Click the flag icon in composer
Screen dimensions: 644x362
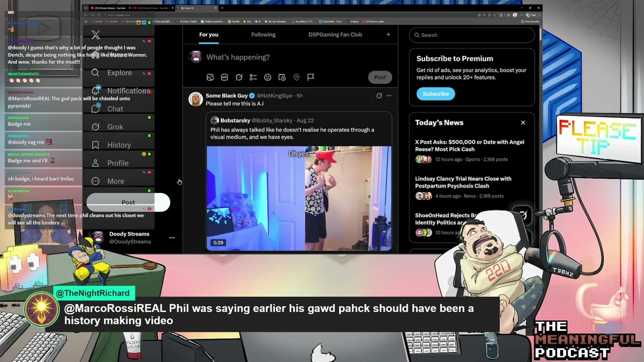point(311,77)
